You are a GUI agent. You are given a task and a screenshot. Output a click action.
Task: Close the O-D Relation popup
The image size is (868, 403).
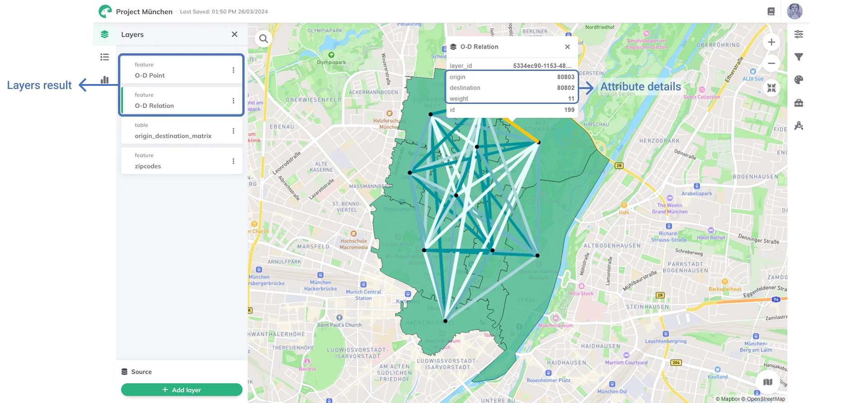click(567, 47)
